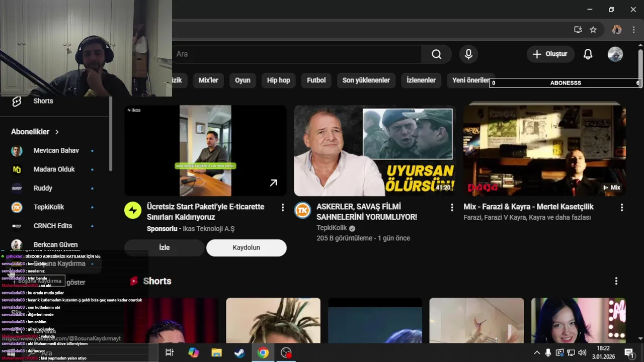The height and width of the screenshot is (362, 644).
Task: Open the TepkiKolik avatar under the video
Action: [302, 211]
